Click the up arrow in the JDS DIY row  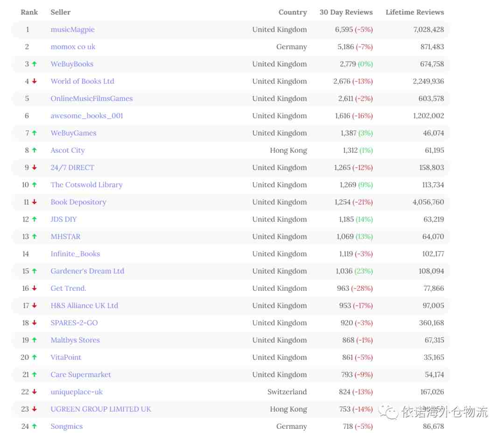pyautogui.click(x=35, y=219)
